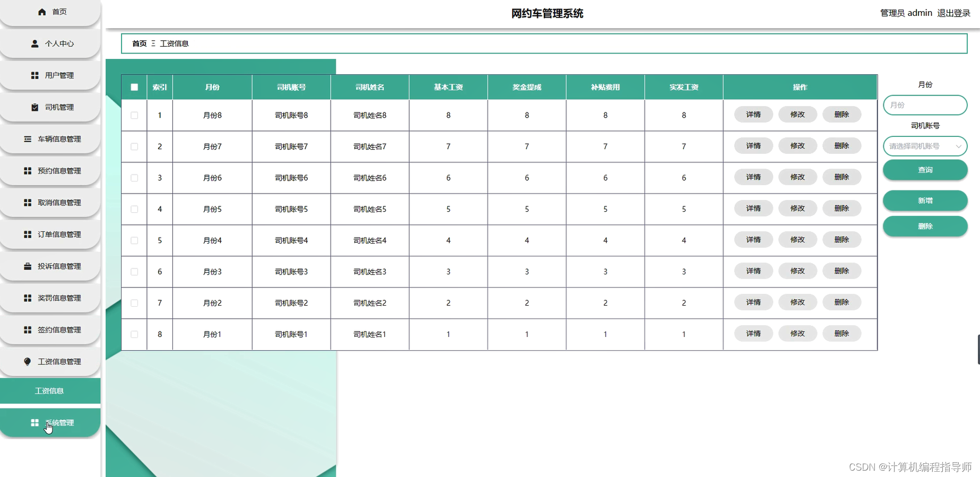Click 删除 for row 月份6
The image size is (980, 477).
(x=842, y=177)
